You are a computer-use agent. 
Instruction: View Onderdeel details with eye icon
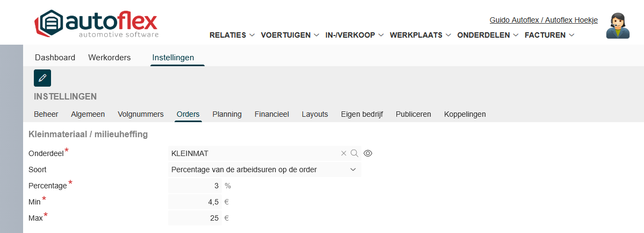coord(368,153)
